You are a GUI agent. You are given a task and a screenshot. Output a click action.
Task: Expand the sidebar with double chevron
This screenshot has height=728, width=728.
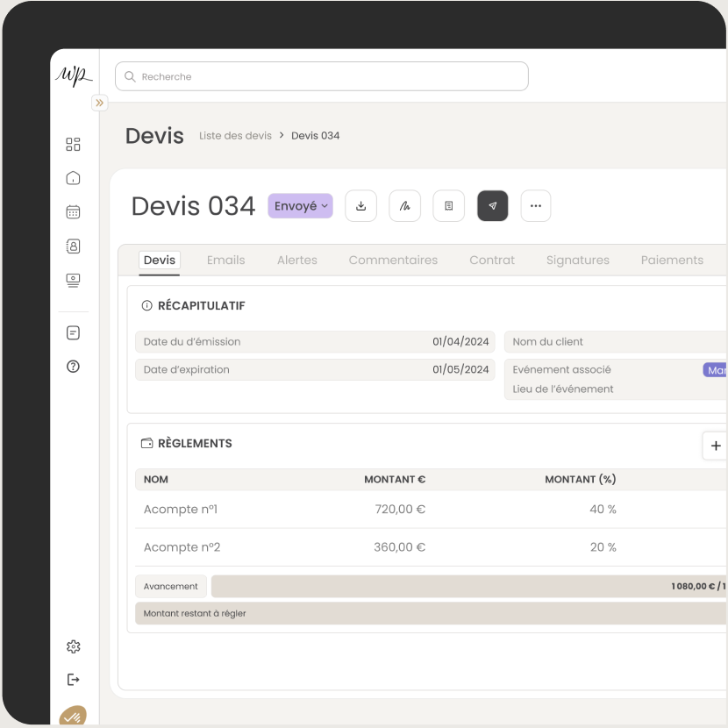[99, 103]
